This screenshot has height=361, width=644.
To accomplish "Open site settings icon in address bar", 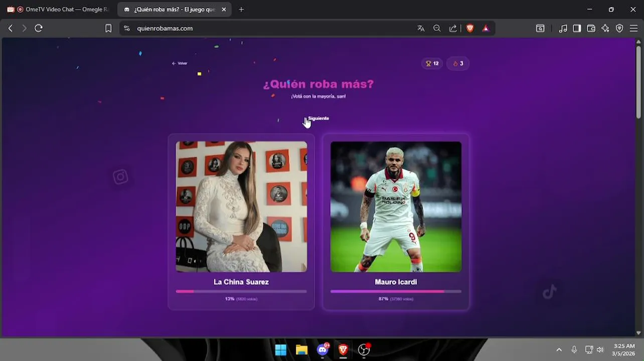I will pos(126,29).
